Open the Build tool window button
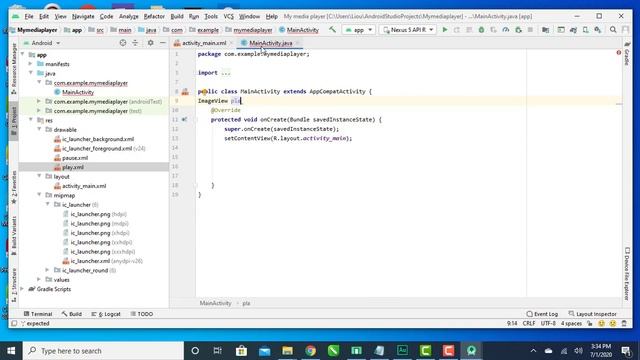The width and height of the screenshot is (640, 360). pyautogui.click(x=72, y=314)
